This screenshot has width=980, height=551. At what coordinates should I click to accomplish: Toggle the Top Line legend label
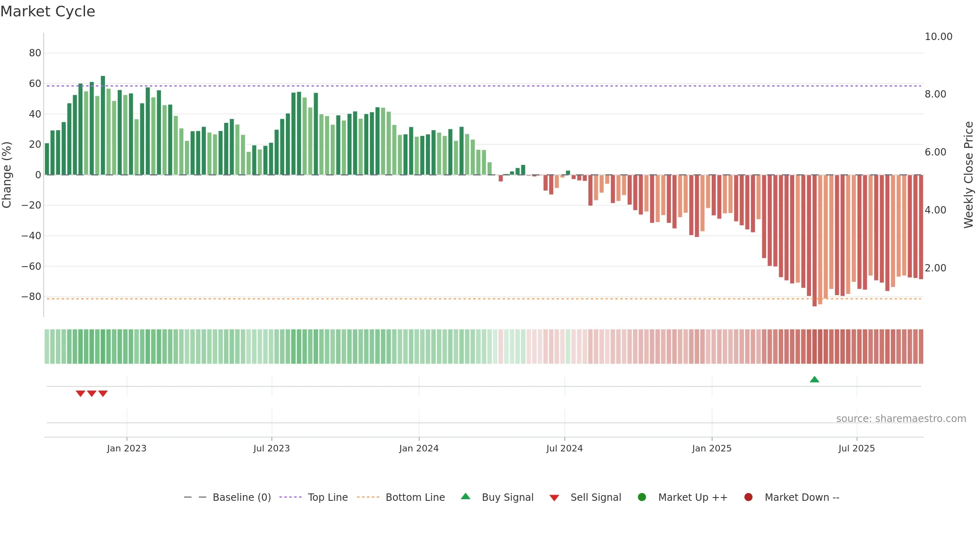328,497
